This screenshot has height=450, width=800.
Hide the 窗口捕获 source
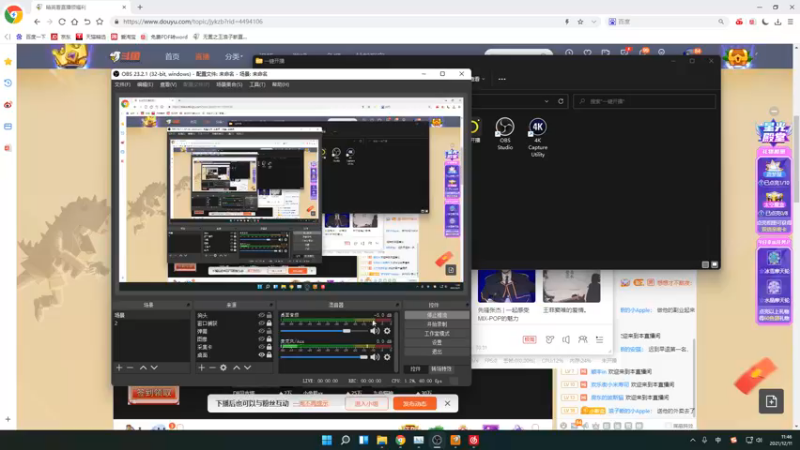click(261, 323)
